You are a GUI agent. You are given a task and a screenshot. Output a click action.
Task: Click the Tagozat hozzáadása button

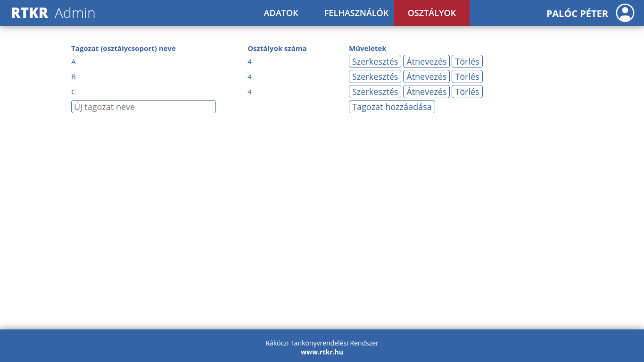pyautogui.click(x=392, y=107)
